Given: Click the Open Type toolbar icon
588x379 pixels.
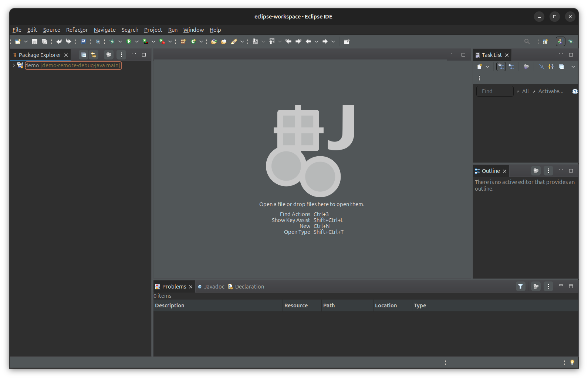Looking at the screenshot, I should tap(214, 41).
